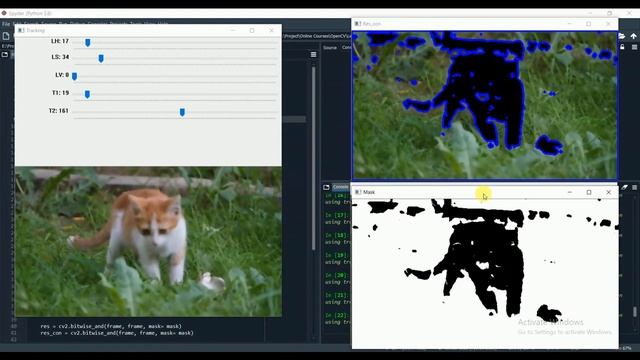Click the lock icon in the help pane
640x360 pixels.
tap(622, 47)
